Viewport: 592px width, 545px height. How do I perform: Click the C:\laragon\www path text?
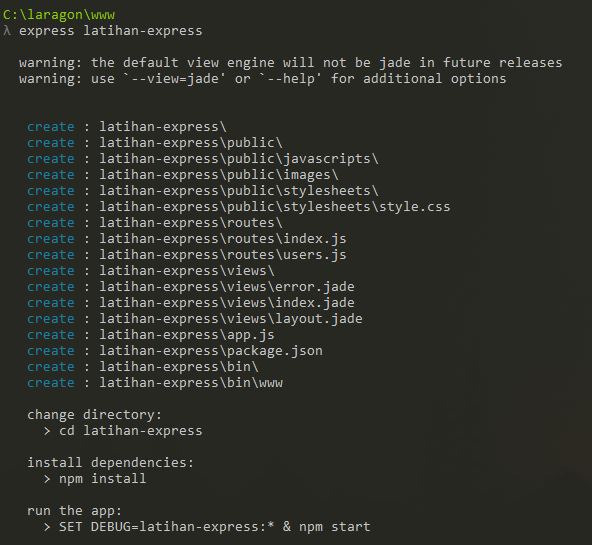tap(59, 15)
